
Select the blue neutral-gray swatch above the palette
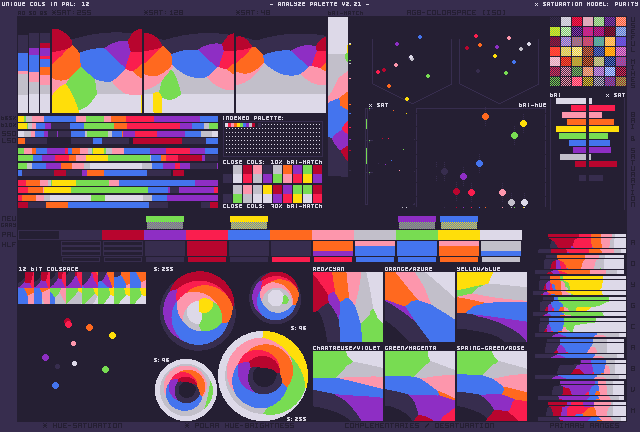point(459,222)
